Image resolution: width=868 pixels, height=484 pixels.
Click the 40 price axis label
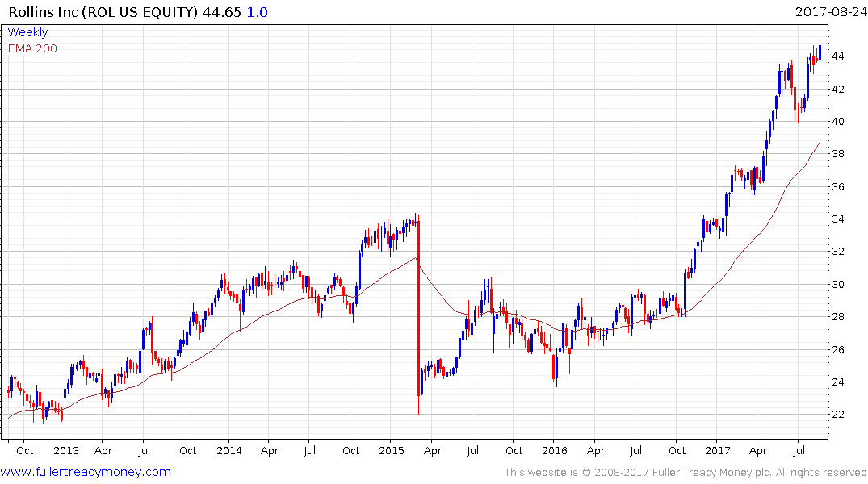837,122
